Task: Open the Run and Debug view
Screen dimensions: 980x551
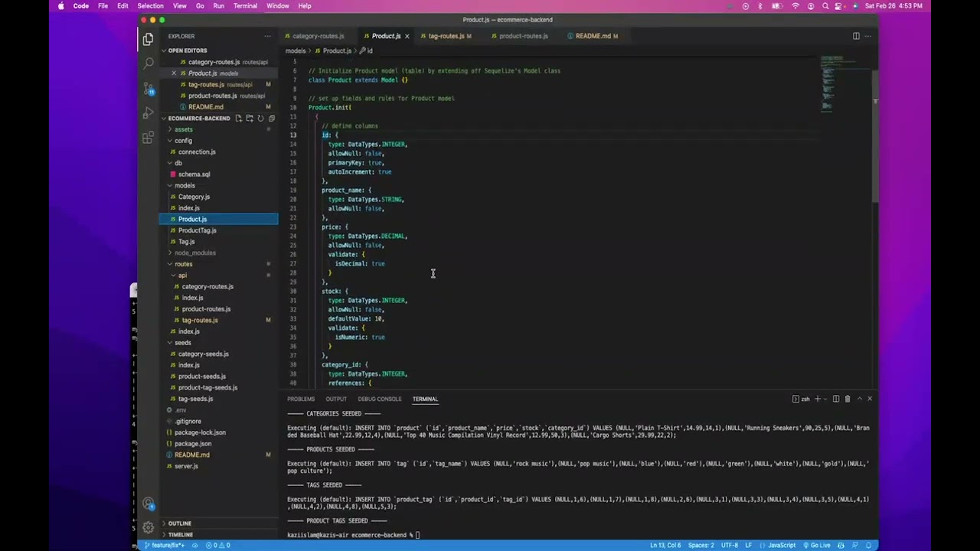Action: click(148, 113)
